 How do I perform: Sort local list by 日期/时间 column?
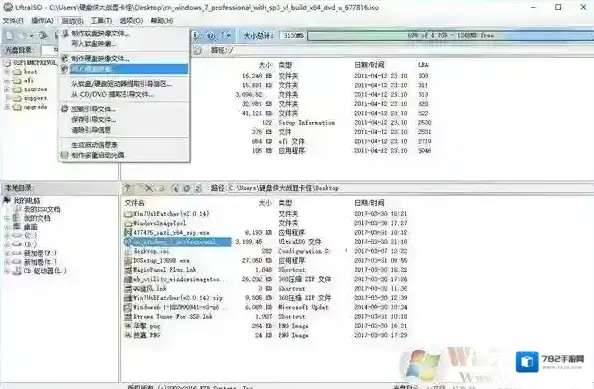tap(369, 203)
